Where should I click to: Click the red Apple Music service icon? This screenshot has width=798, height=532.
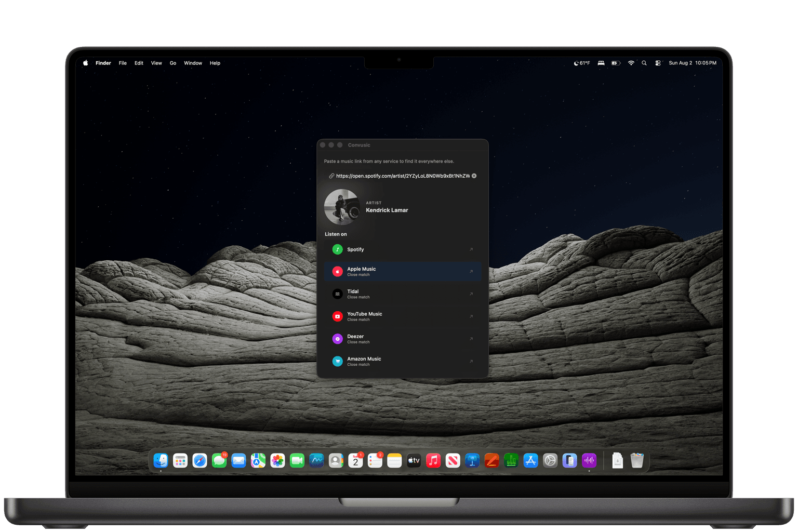click(337, 271)
